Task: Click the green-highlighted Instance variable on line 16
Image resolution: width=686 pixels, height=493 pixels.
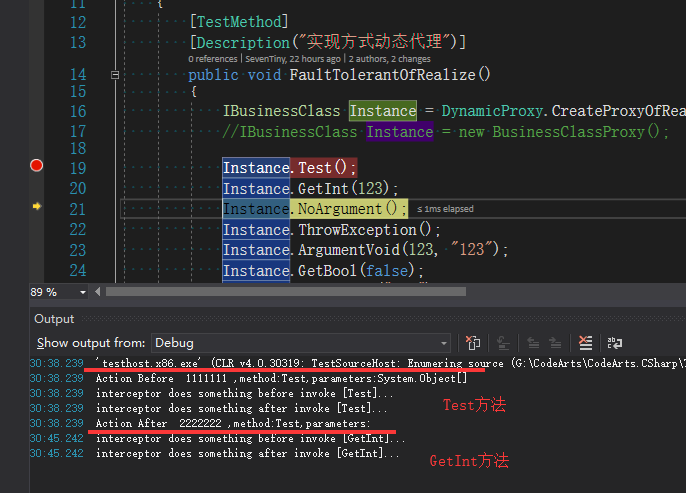Action: 383,111
